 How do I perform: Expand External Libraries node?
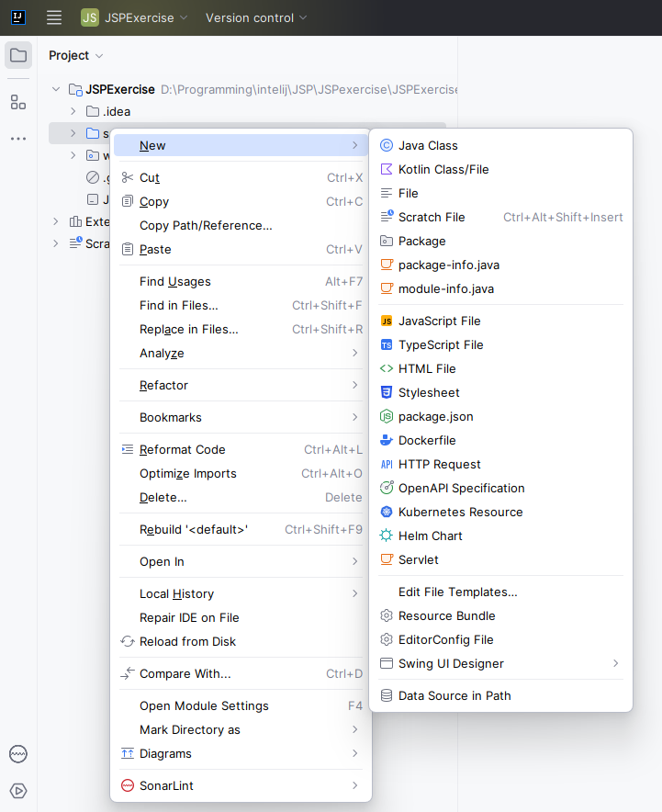(56, 221)
